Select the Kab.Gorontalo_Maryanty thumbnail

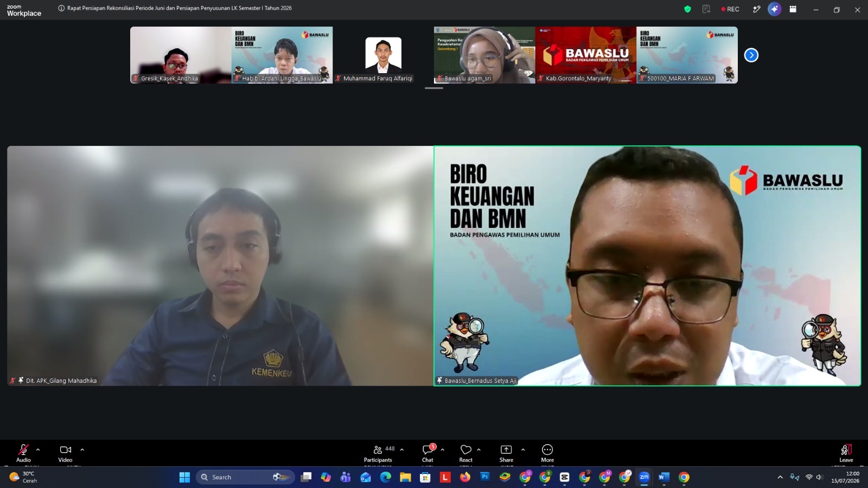pyautogui.click(x=586, y=55)
